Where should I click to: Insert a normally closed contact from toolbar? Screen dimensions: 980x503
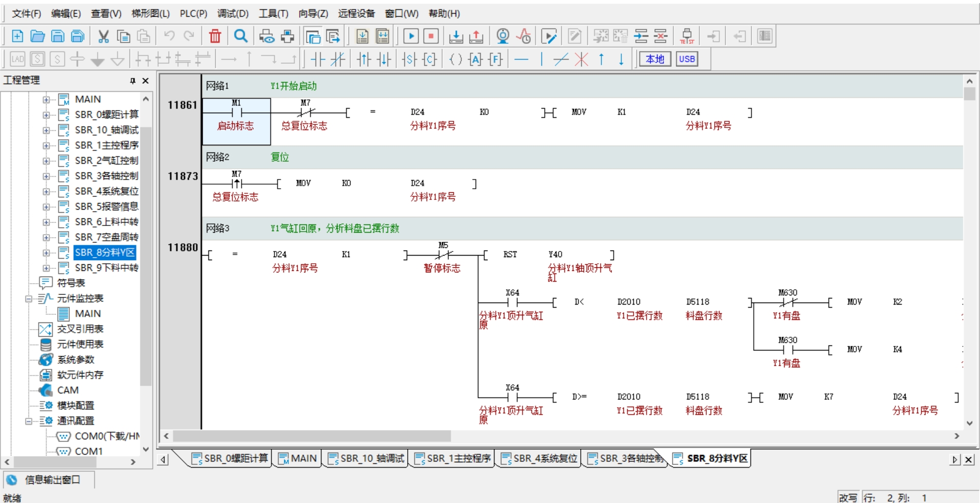pyautogui.click(x=337, y=59)
